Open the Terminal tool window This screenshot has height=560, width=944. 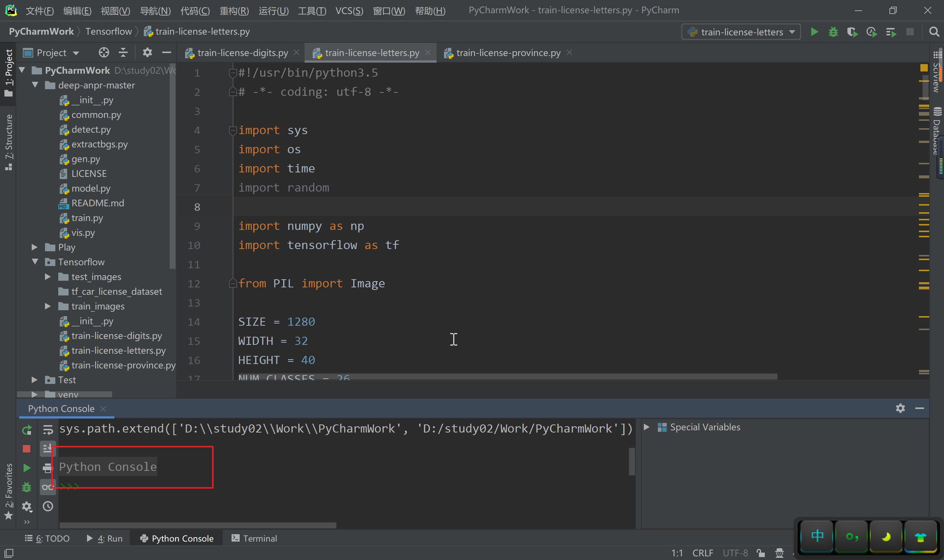(x=254, y=539)
